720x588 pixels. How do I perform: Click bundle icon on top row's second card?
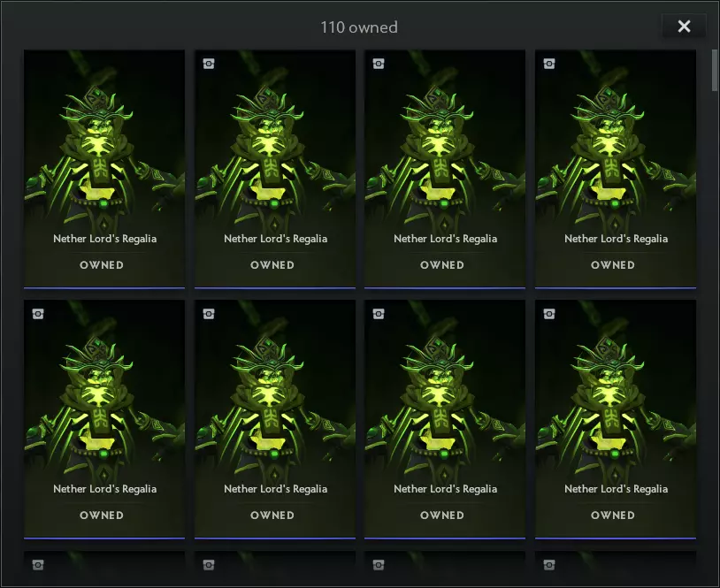208,64
